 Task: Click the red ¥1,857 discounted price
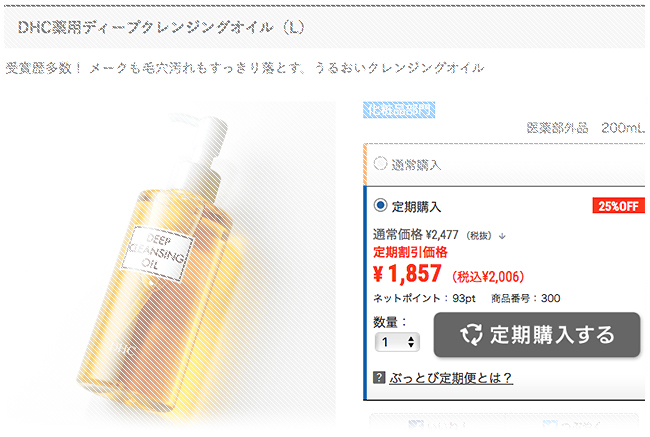(x=407, y=274)
